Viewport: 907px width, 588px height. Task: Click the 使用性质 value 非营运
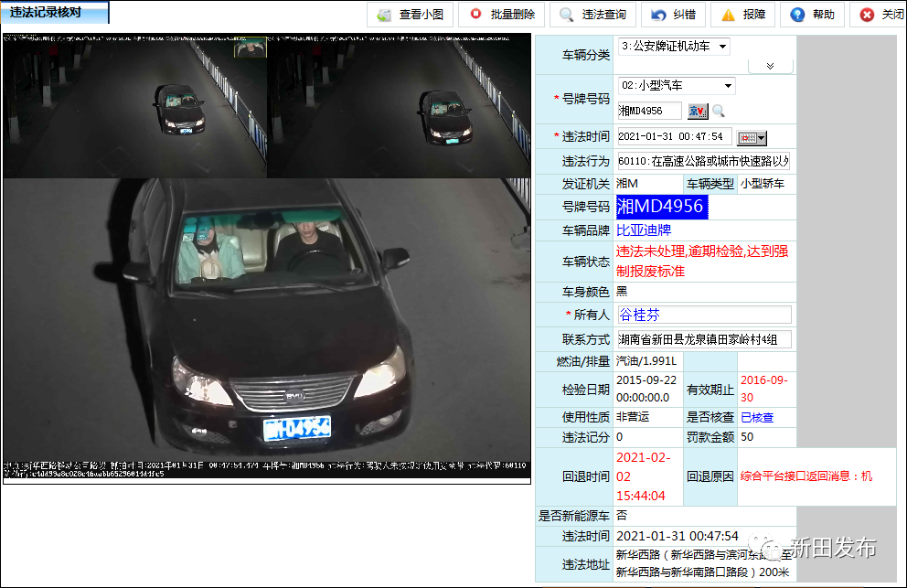pyautogui.click(x=632, y=417)
